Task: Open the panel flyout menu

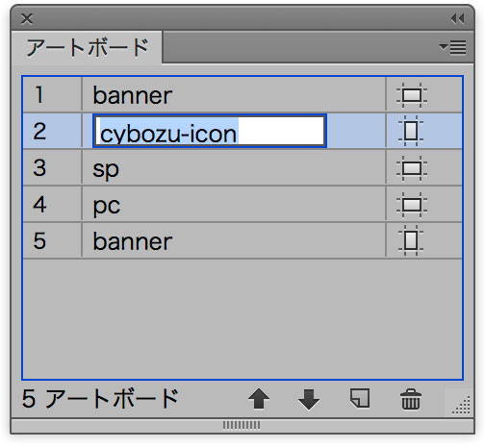Action: click(452, 47)
